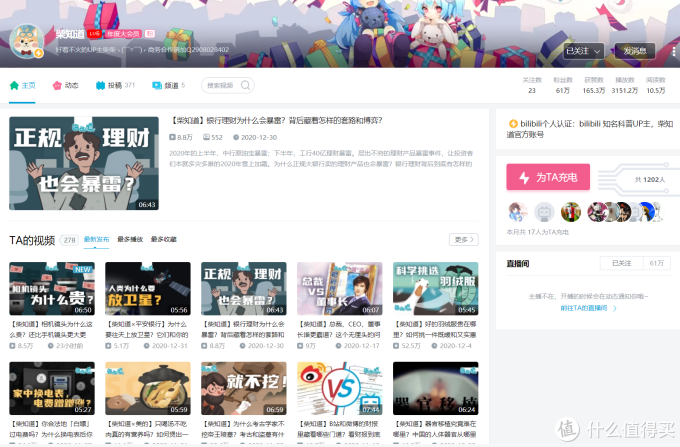Open the grid 正规理财也会暴雷 video thumbnail
This screenshot has height=447, width=680.
click(x=244, y=288)
